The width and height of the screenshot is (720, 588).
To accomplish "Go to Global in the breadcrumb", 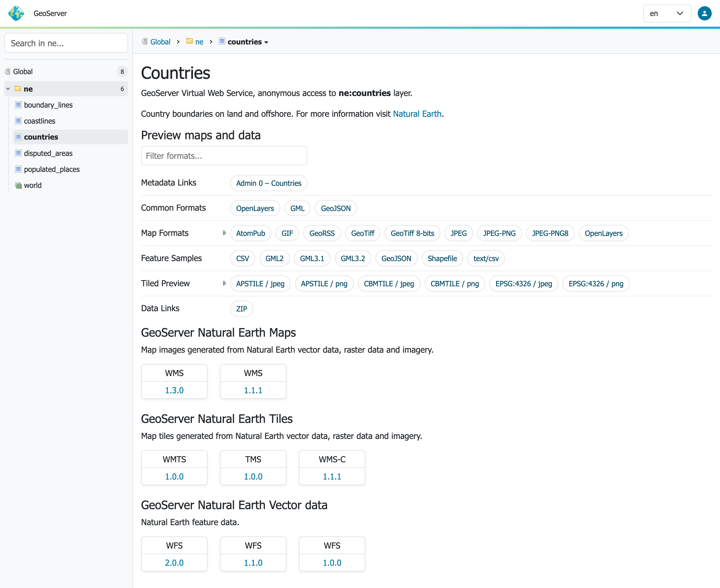I will [x=160, y=42].
